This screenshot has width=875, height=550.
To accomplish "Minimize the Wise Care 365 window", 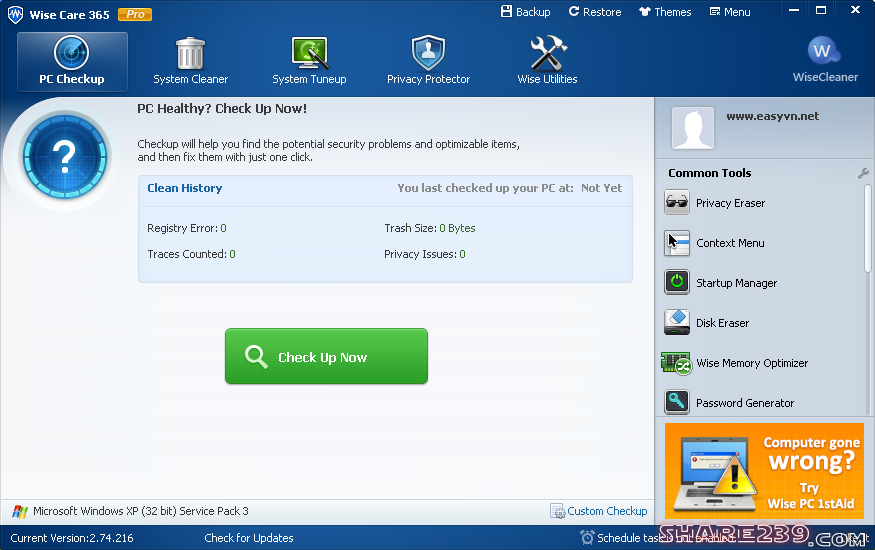I will tap(794, 10).
